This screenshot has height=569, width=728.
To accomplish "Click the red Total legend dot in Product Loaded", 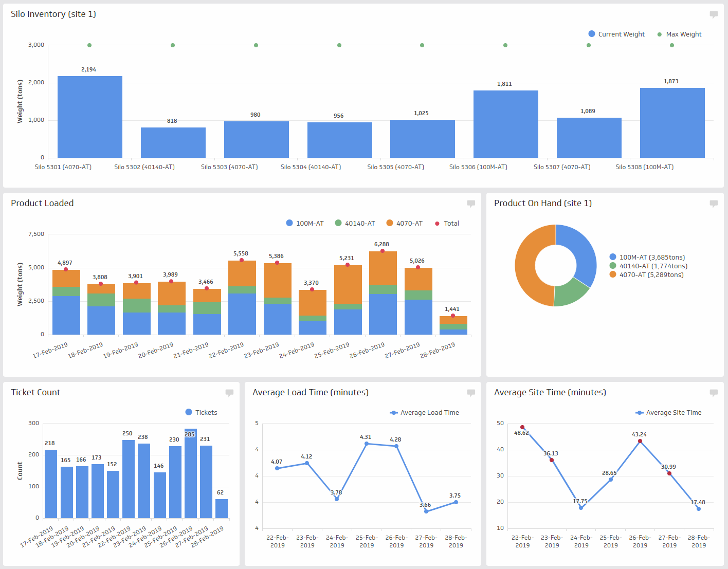I will [436, 223].
